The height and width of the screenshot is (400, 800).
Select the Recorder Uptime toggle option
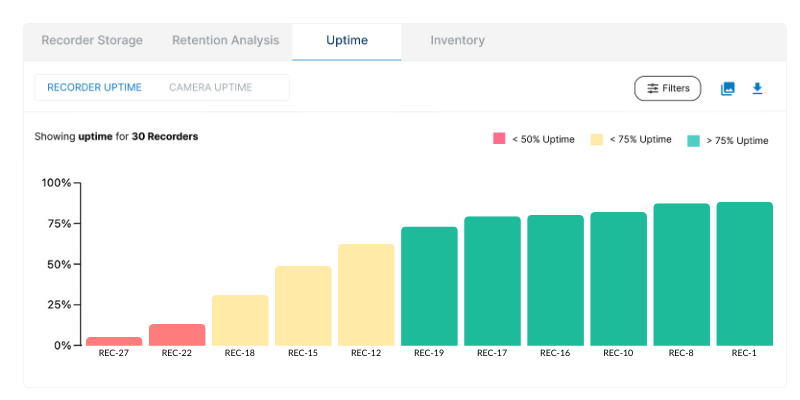click(94, 87)
